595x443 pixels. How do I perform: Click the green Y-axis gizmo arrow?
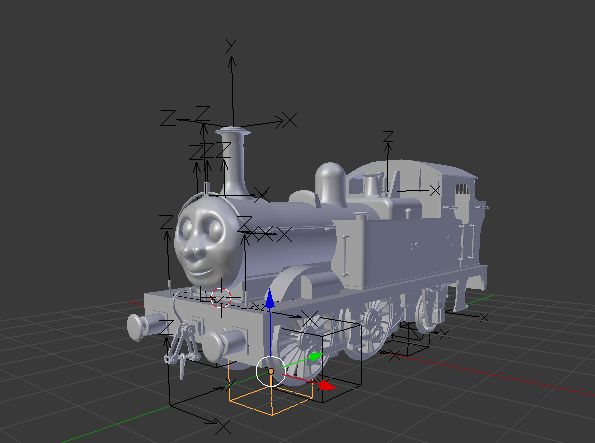tap(315, 356)
